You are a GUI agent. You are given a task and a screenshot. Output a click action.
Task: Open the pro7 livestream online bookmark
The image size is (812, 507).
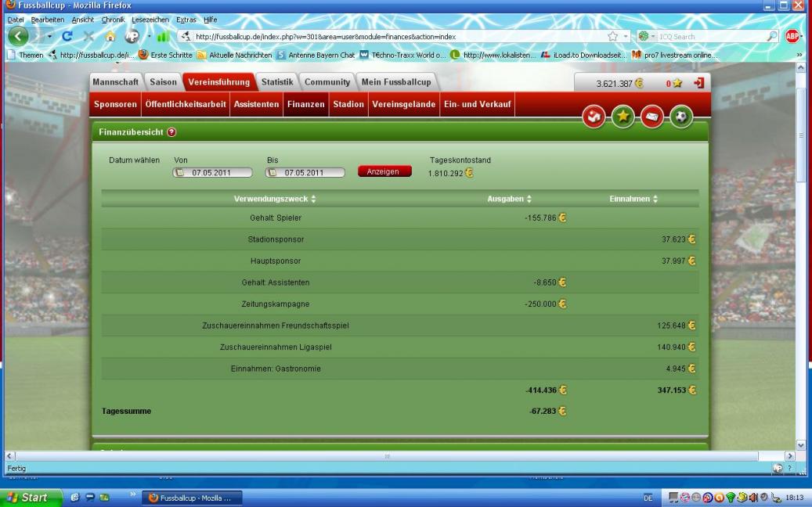tap(674, 55)
